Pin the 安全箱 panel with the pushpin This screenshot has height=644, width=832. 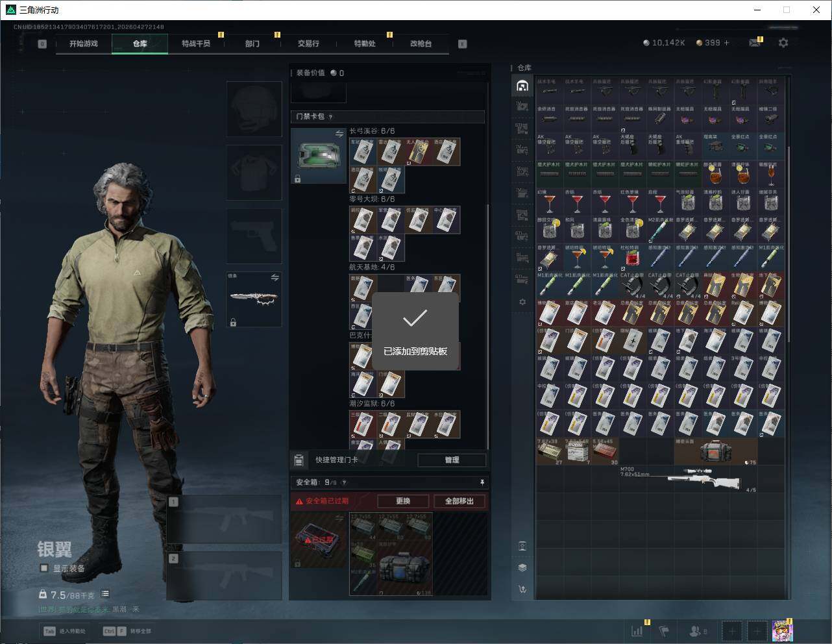click(482, 482)
